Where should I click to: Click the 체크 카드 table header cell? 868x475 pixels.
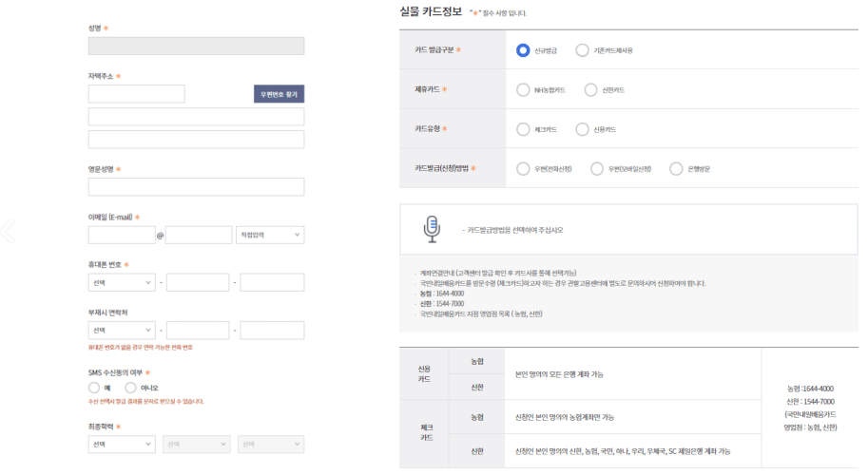426,433
